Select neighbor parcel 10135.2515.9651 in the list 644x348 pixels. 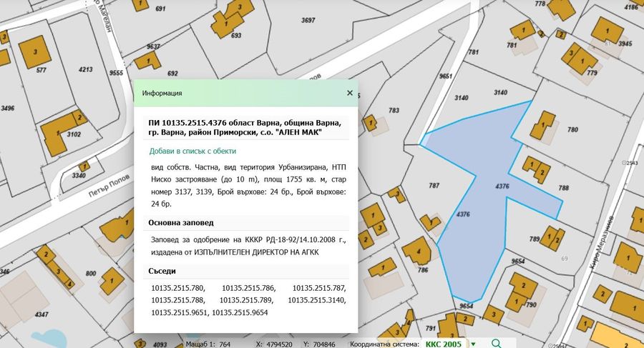tap(180, 313)
